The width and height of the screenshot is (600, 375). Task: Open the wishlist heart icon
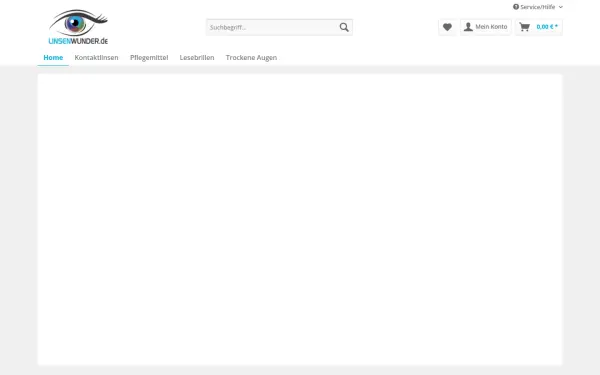[x=447, y=27]
